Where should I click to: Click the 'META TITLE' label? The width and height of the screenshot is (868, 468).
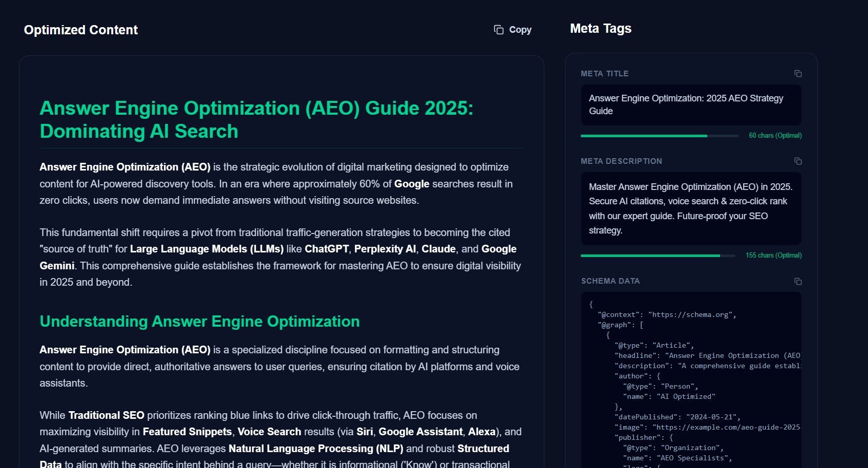pos(605,74)
